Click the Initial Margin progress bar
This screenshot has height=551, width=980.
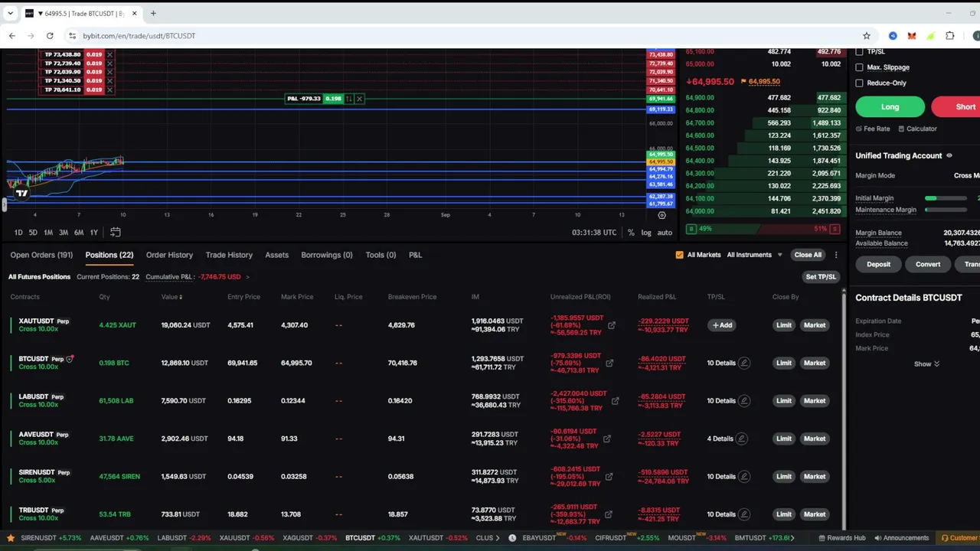[946, 199]
